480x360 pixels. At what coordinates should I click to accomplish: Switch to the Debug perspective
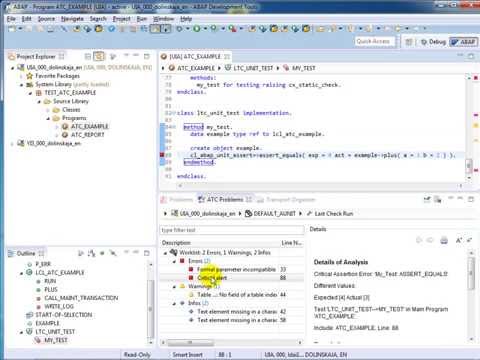[433, 42]
